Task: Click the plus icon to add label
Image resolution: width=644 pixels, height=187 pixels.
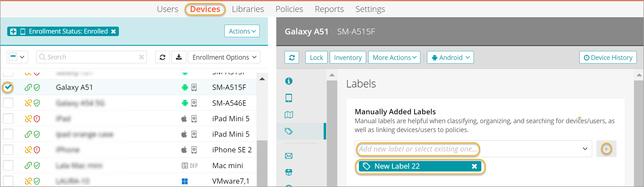Action: click(x=606, y=149)
